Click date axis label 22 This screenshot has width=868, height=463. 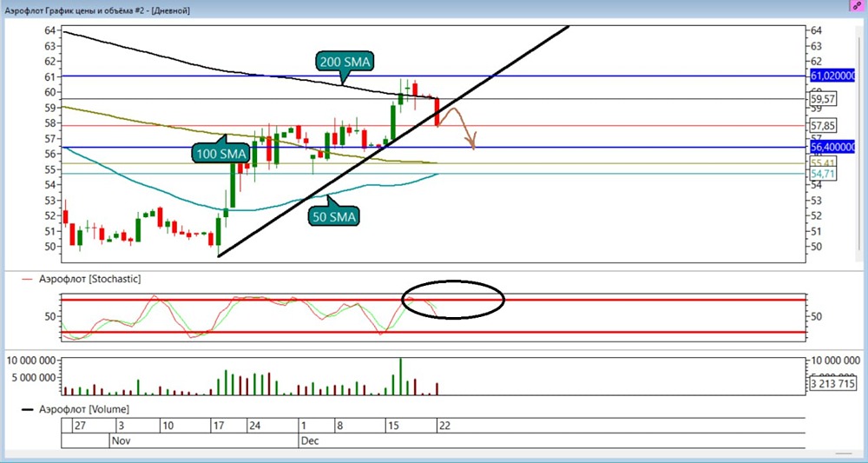coord(444,426)
